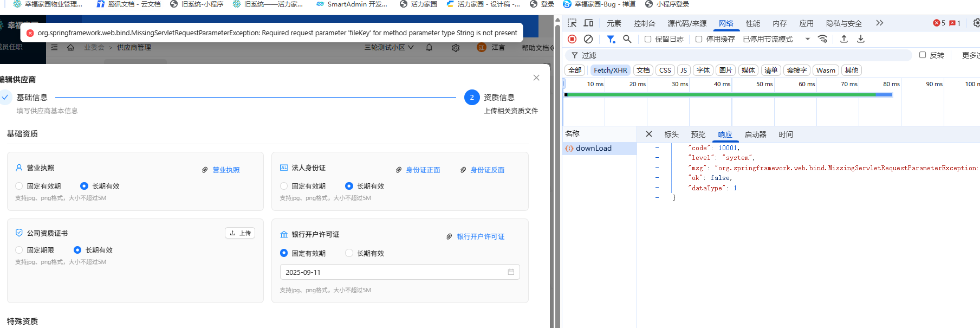Open the 营业执照 attachment link
The image size is (980, 328).
pos(226,170)
